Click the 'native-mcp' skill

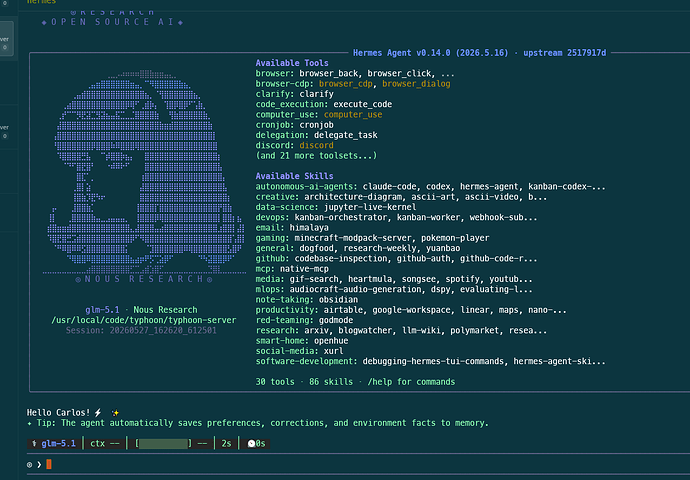pyautogui.click(x=304, y=269)
